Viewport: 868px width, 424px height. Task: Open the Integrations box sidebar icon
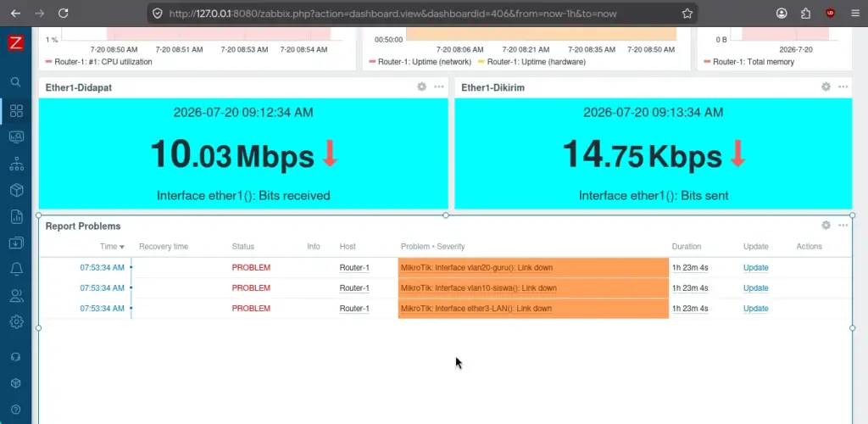point(16,383)
